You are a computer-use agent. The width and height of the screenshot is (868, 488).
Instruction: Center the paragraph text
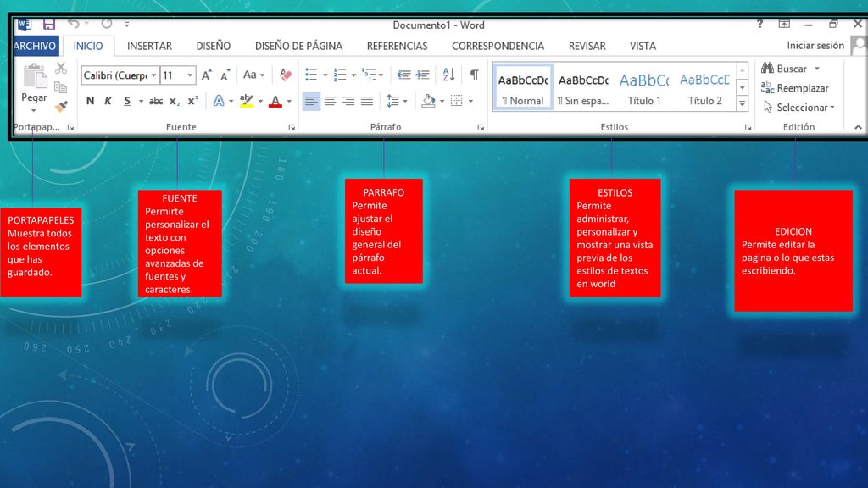pyautogui.click(x=330, y=102)
